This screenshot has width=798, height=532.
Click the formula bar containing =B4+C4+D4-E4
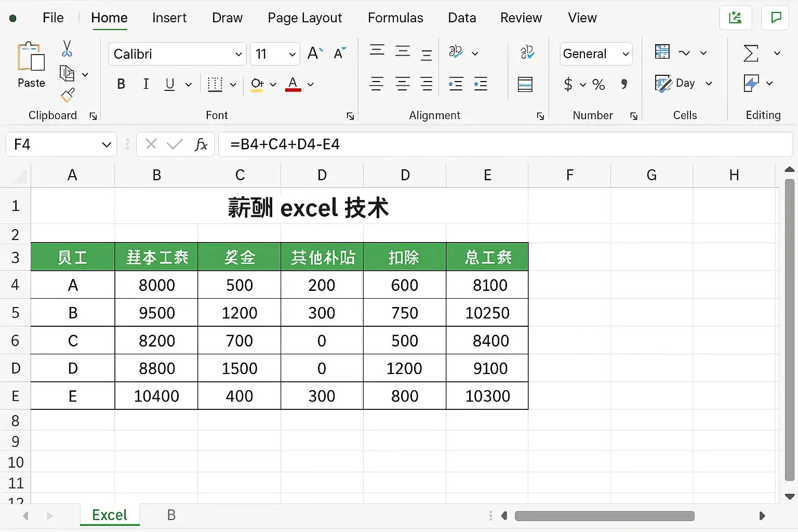tap(504, 144)
